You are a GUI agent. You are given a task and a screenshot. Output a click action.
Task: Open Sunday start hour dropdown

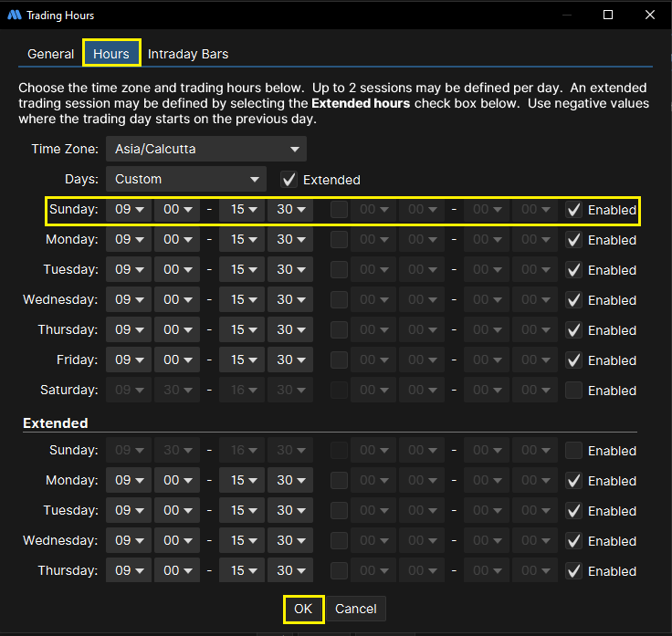pyautogui.click(x=129, y=209)
